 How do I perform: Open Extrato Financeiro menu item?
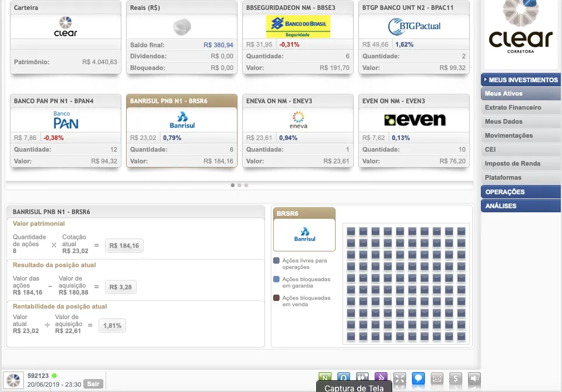513,107
